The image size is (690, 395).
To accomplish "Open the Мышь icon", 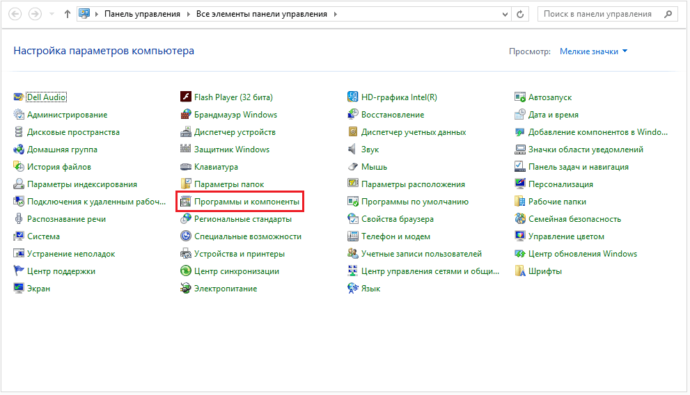I will (352, 167).
